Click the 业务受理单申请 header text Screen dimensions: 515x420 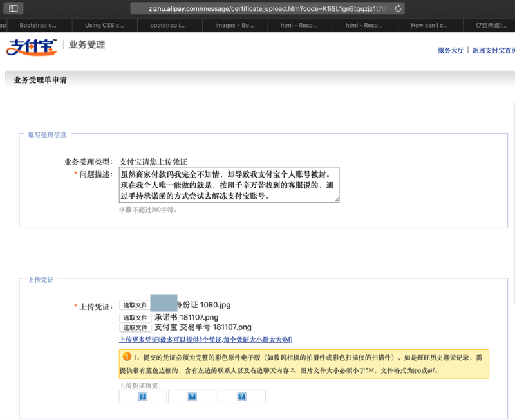tap(40, 80)
